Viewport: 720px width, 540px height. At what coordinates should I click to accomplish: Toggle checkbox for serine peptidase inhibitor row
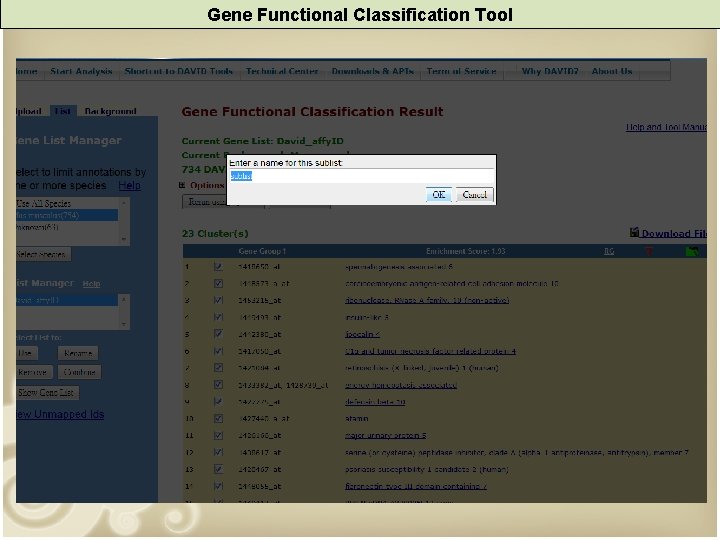pos(219,452)
